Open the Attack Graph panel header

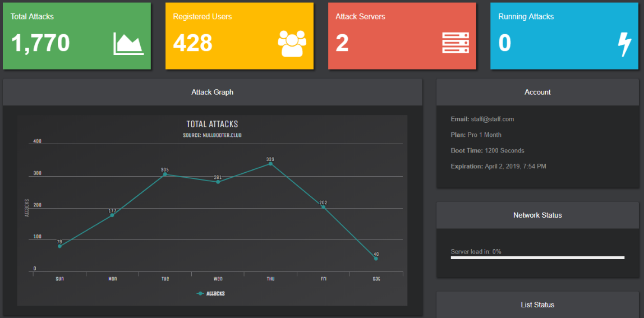212,92
